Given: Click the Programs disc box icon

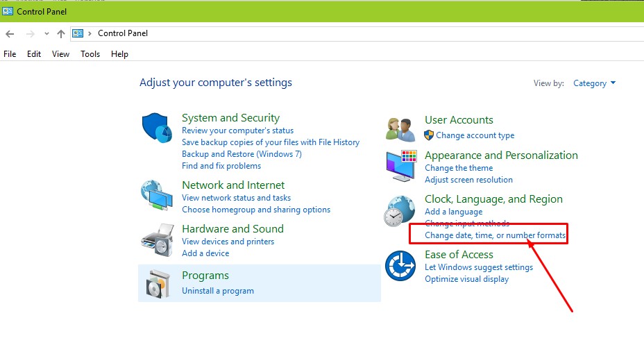Looking at the screenshot, I should click(158, 284).
